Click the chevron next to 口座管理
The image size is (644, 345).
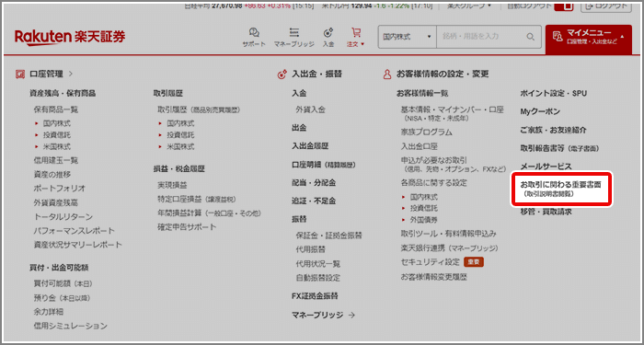(x=71, y=74)
